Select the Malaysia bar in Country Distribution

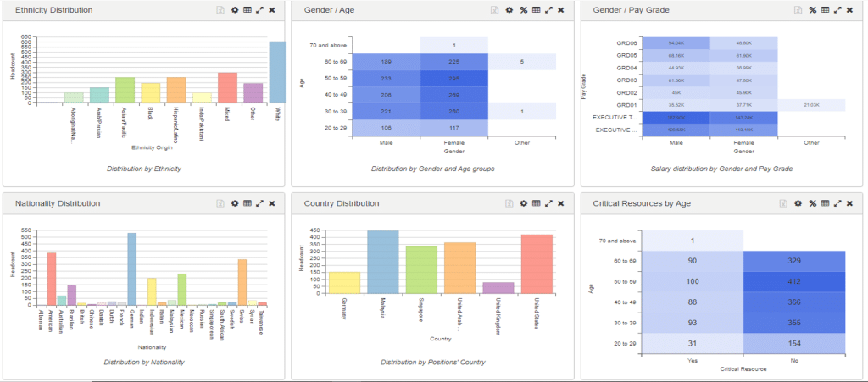pos(383,262)
